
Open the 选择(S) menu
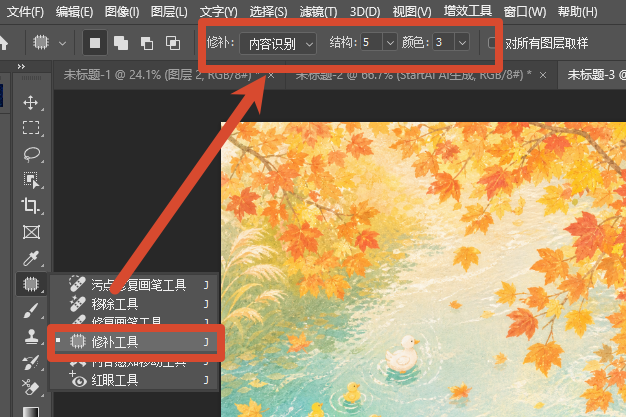[x=268, y=12]
